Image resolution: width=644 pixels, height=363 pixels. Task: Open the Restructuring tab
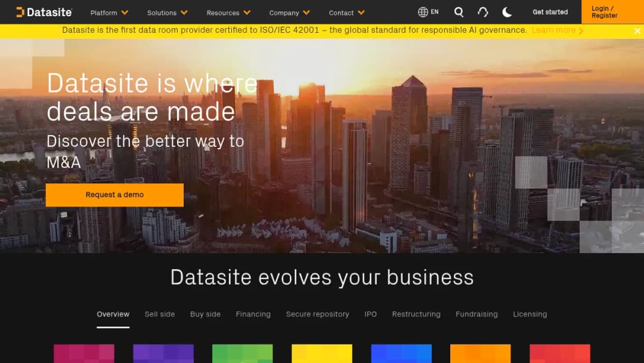[416, 315]
